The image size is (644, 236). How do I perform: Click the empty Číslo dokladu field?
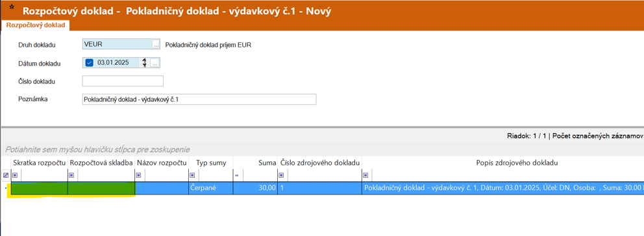pos(123,81)
